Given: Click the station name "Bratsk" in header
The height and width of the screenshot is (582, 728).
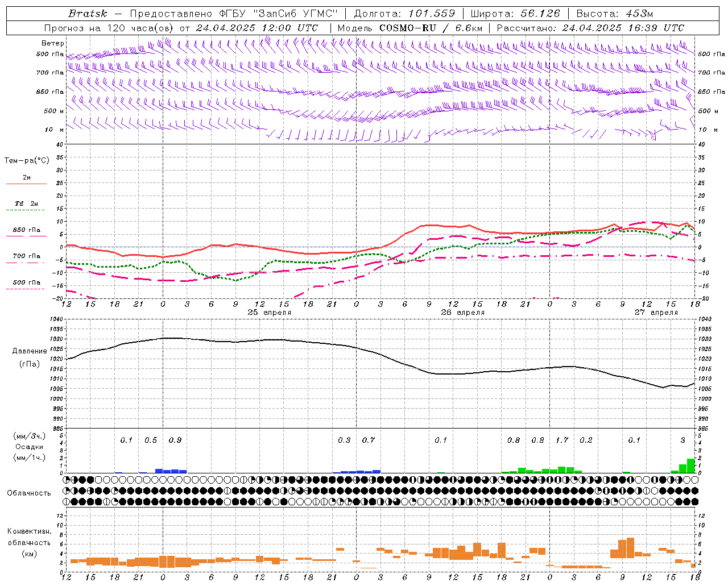Looking at the screenshot, I should pyautogui.click(x=86, y=14).
